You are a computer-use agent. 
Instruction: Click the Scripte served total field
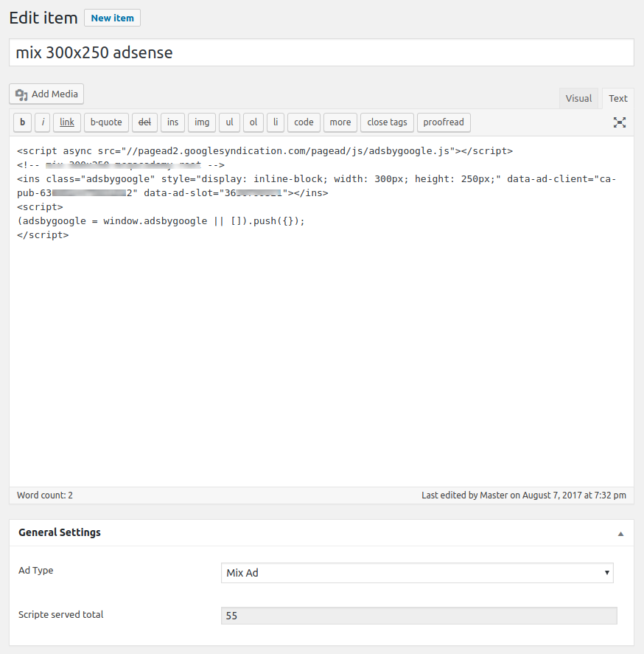(419, 616)
